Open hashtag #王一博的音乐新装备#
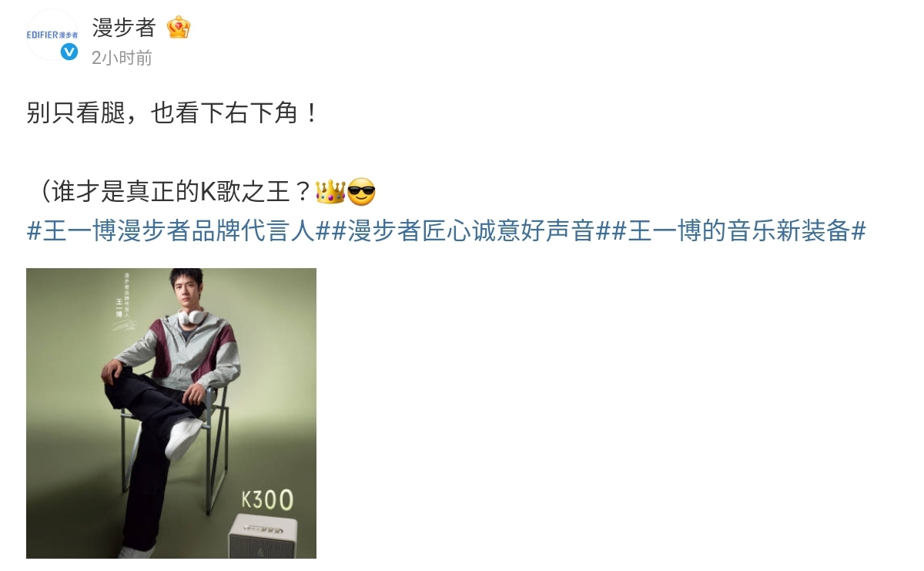This screenshot has height=571, width=924. 739,231
